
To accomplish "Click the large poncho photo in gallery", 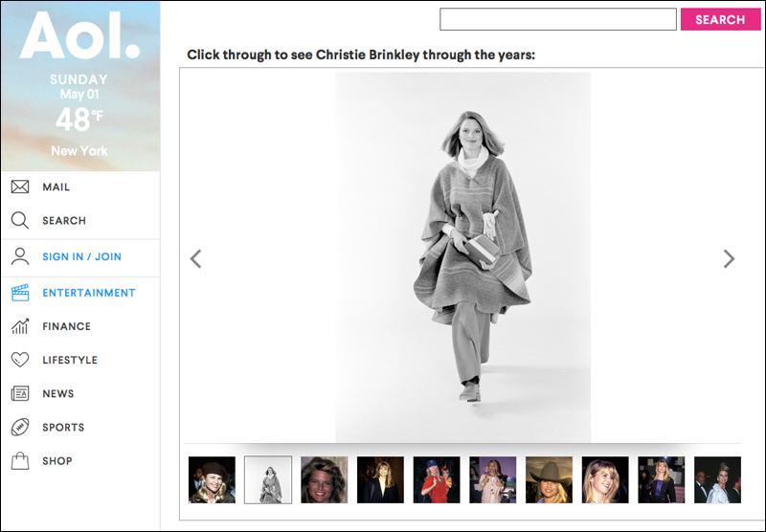I will 462,256.
